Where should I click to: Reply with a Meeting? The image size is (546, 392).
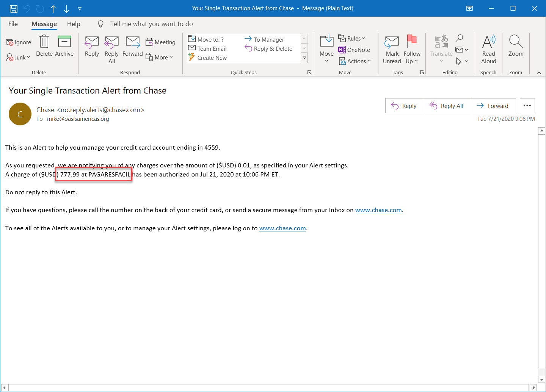[161, 42]
